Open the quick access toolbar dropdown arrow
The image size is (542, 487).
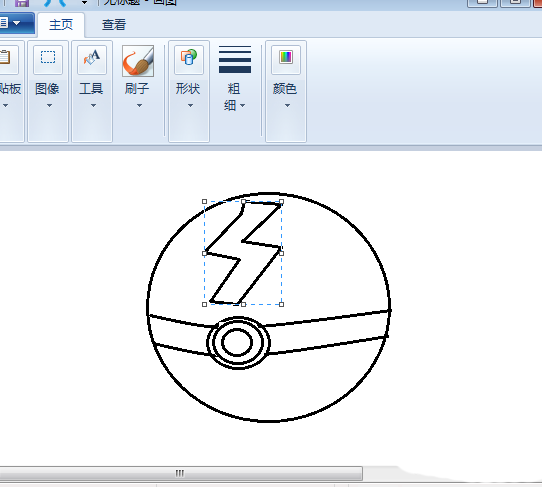(x=84, y=3)
